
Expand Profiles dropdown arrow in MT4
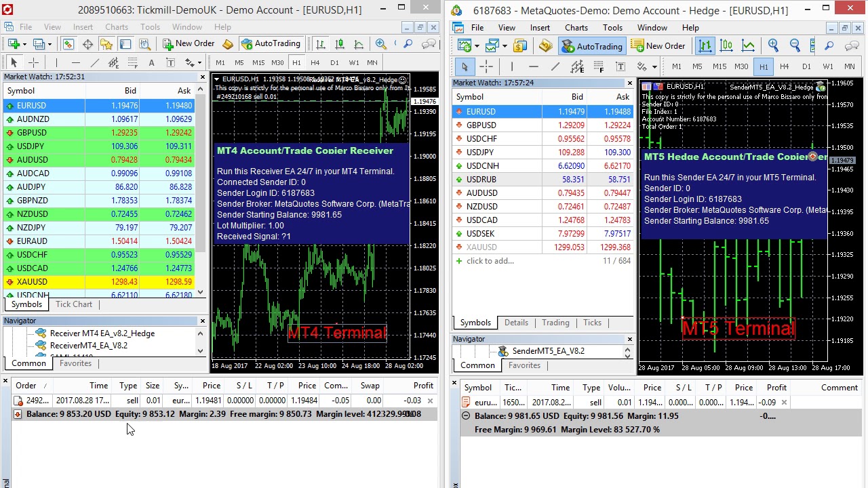[50, 43]
